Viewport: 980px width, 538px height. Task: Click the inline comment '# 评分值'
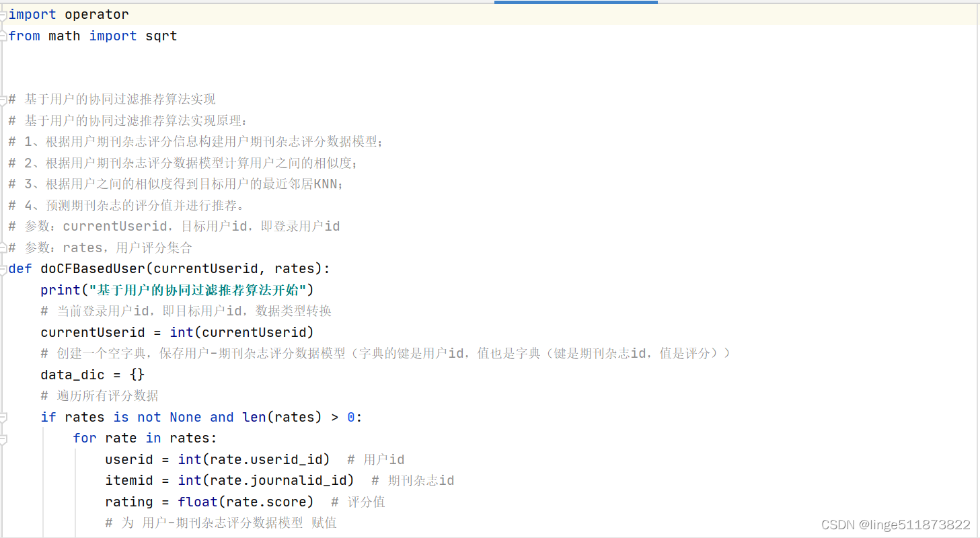(x=359, y=502)
